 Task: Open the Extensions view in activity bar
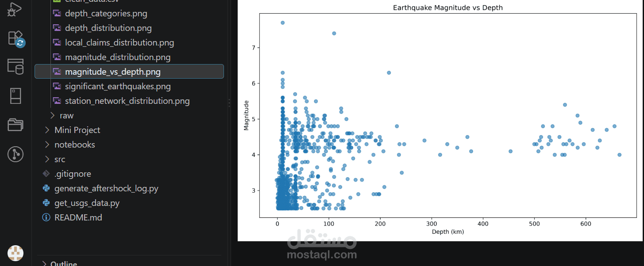[x=16, y=38]
